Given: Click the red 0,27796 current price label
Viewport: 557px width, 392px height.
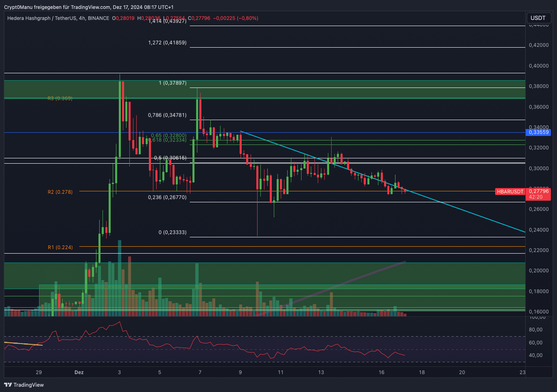Looking at the screenshot, I should (538, 191).
